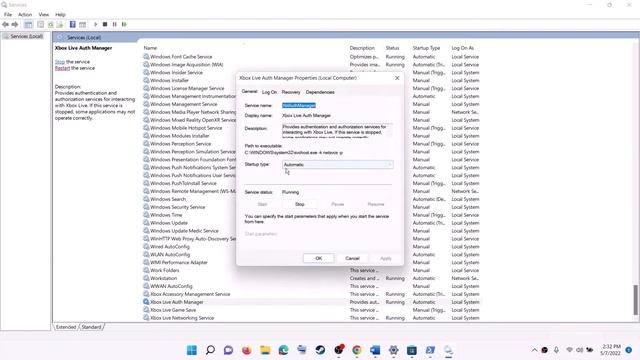Screen dimensions: 640x360
Task: Click the microphone tray icon
Action: [x=556, y=350]
